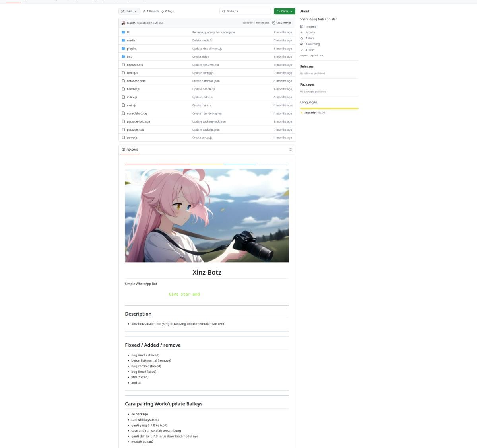Click the book icon next to Readme
477x448 pixels.
[x=302, y=27]
